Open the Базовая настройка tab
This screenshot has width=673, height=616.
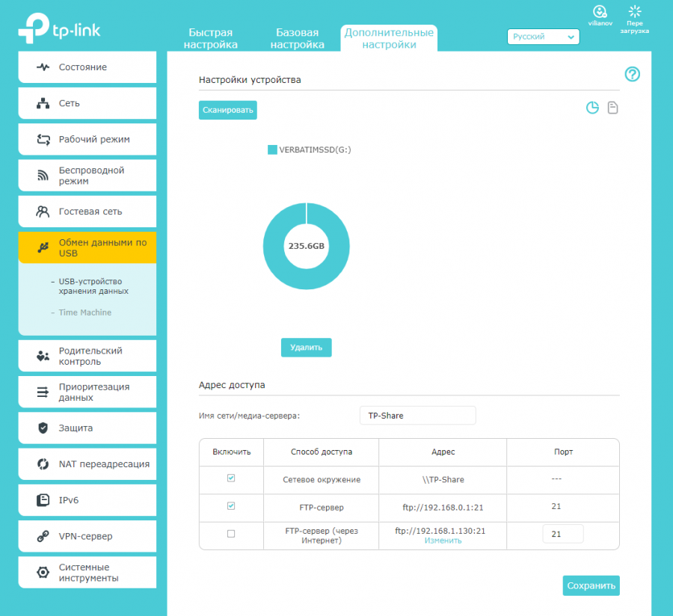coord(297,39)
